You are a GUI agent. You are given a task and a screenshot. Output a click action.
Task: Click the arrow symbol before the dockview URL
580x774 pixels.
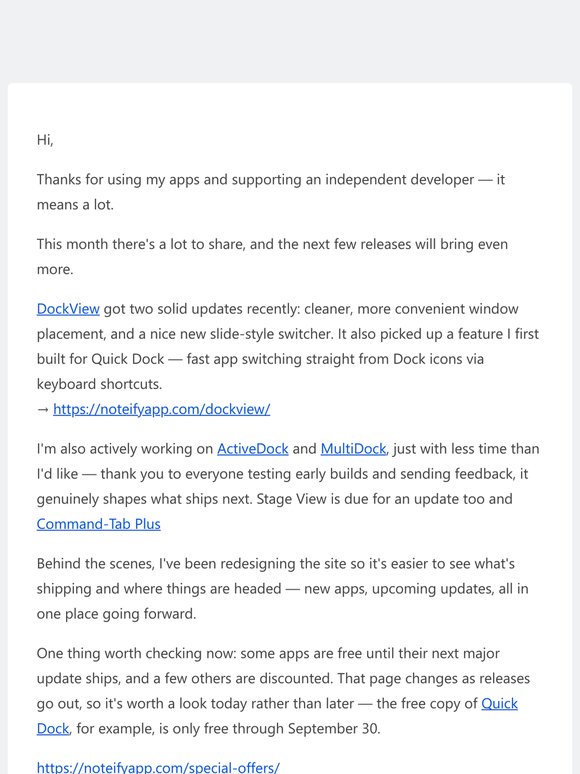[x=42, y=409]
